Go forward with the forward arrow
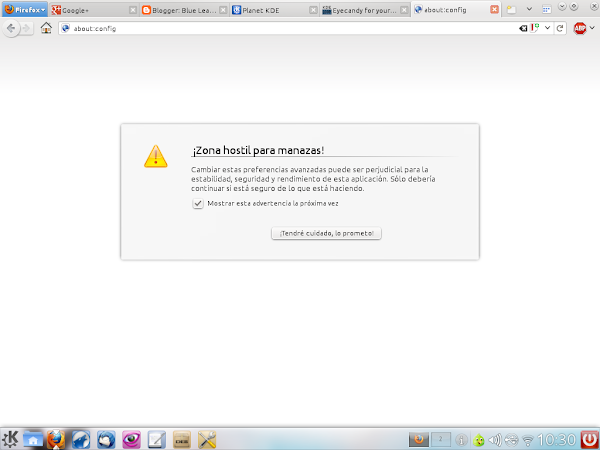 coord(26,28)
